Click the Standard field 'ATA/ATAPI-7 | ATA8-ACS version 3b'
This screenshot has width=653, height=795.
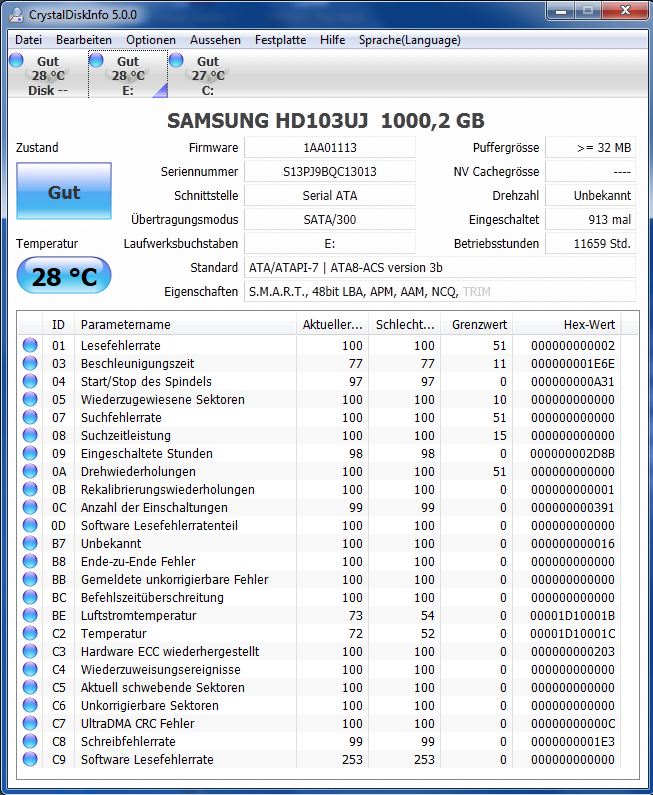440,267
